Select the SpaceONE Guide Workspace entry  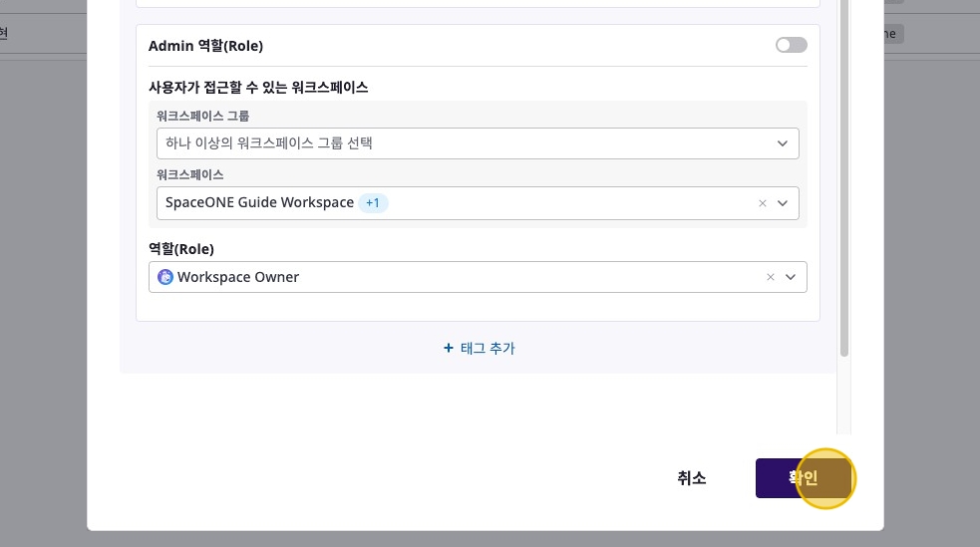259,203
